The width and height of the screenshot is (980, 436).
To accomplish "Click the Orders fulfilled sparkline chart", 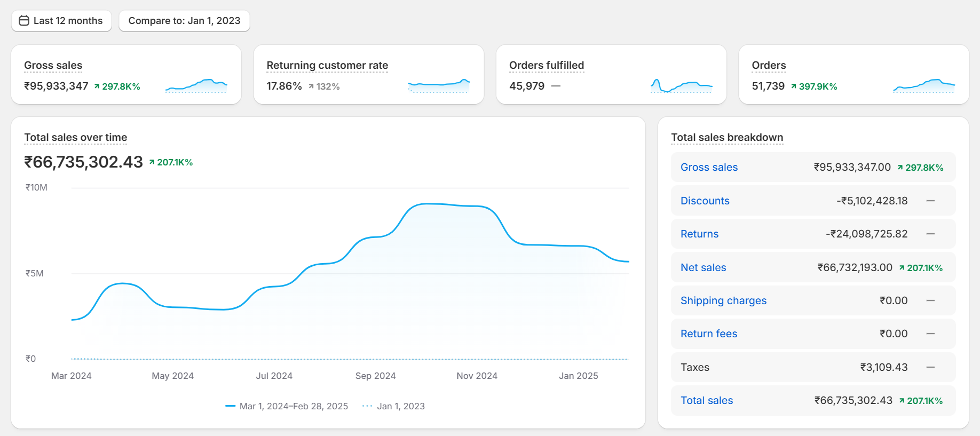I will click(x=681, y=85).
